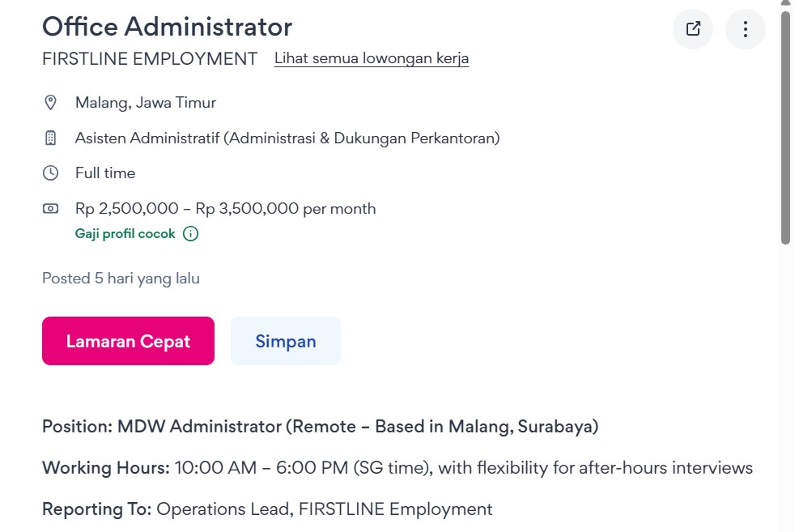Click the Gaji profil cocok label
The height and width of the screenshot is (532, 812).
[x=125, y=234]
